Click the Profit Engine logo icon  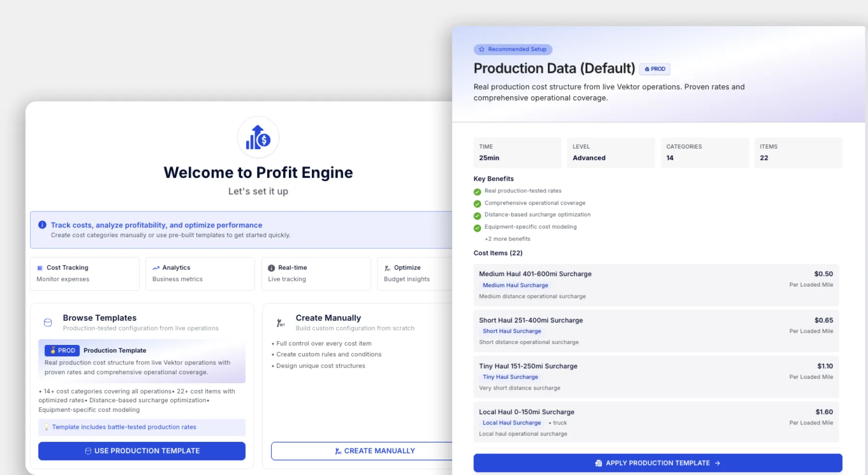click(x=258, y=138)
